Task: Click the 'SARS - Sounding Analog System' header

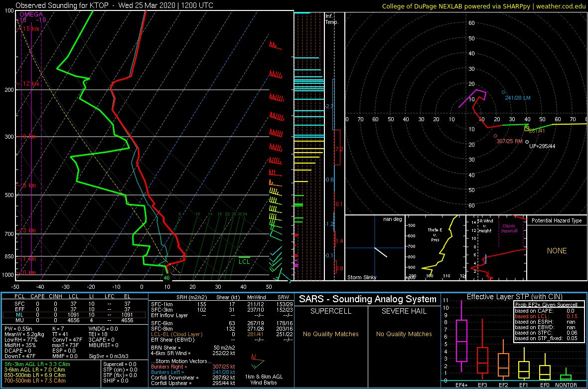Action: click(x=368, y=299)
